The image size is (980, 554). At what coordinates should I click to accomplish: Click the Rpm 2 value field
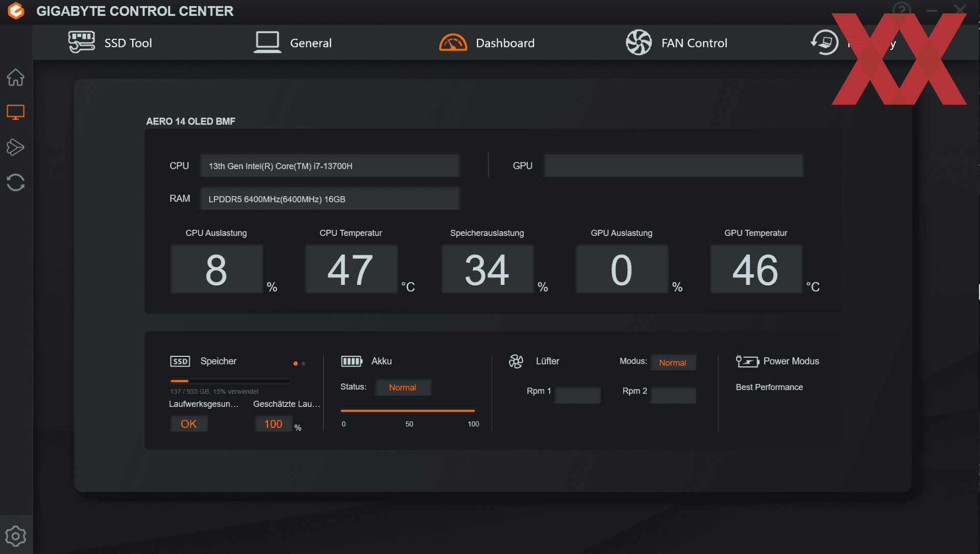(x=673, y=395)
